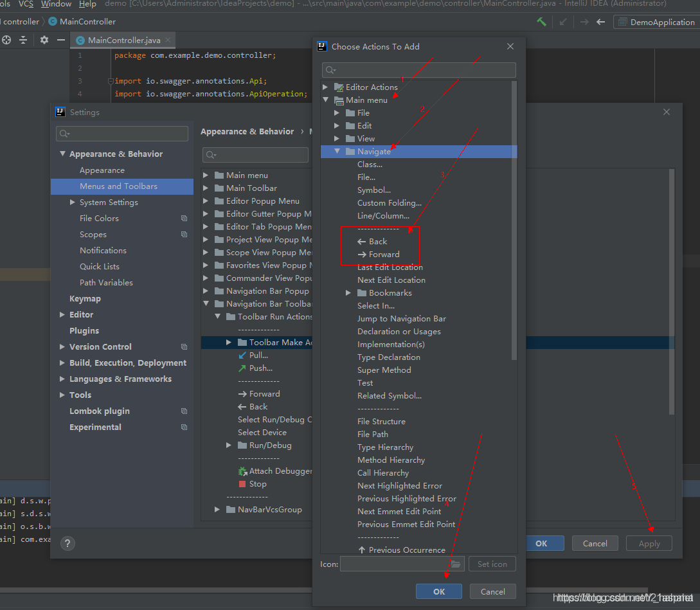Click the Attach Debugger bug icon
Viewport: 700px width, 610px height.
[242, 471]
